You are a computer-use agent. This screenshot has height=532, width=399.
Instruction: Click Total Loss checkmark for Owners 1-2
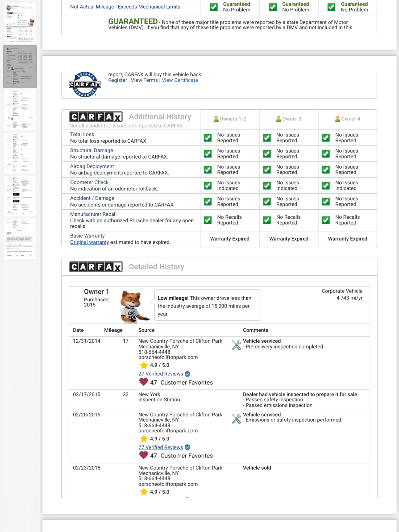[208, 138]
